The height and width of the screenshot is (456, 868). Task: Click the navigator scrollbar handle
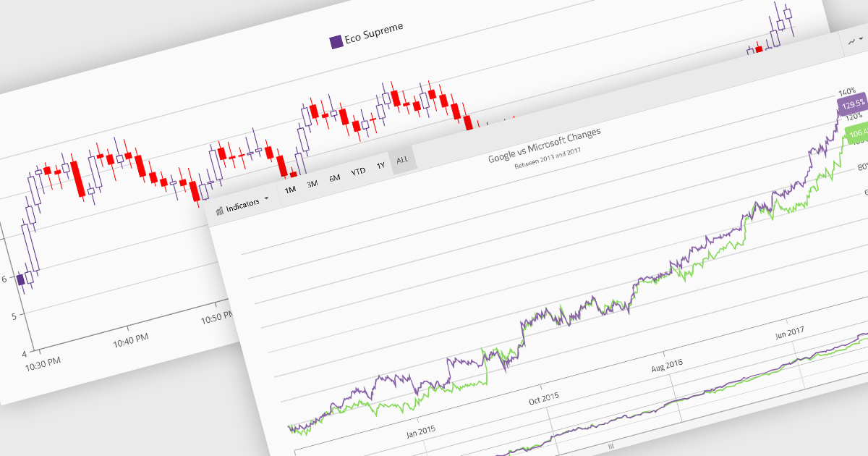tap(610, 446)
